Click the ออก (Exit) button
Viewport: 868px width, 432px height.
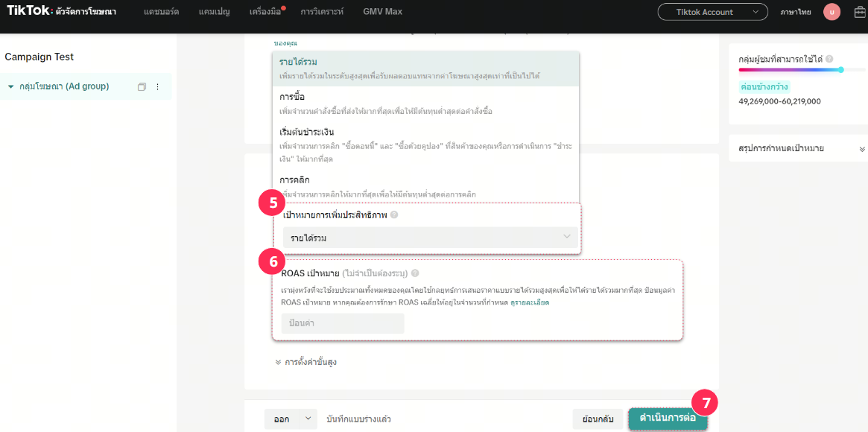pyautogui.click(x=282, y=419)
